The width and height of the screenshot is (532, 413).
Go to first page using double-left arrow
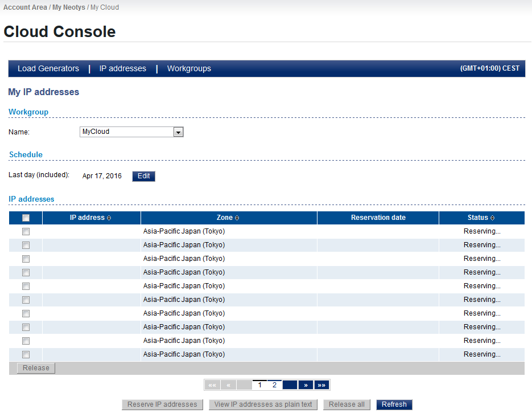point(212,385)
